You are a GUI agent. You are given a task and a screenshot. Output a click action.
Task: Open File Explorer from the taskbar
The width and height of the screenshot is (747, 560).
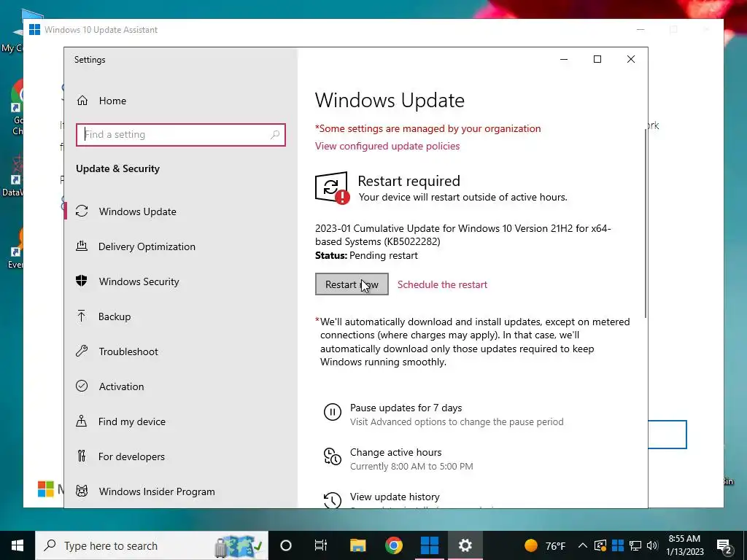coord(357,545)
